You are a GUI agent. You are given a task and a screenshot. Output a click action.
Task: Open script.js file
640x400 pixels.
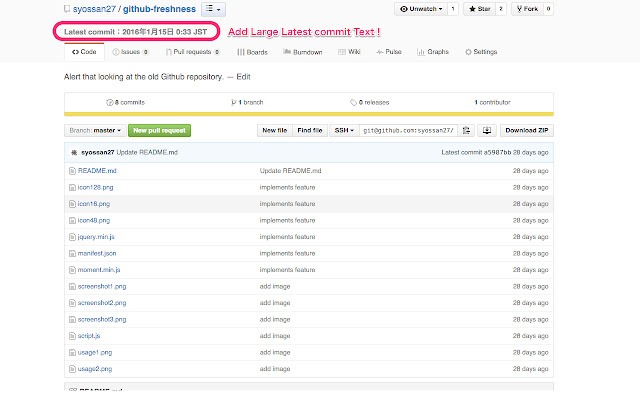pos(89,336)
